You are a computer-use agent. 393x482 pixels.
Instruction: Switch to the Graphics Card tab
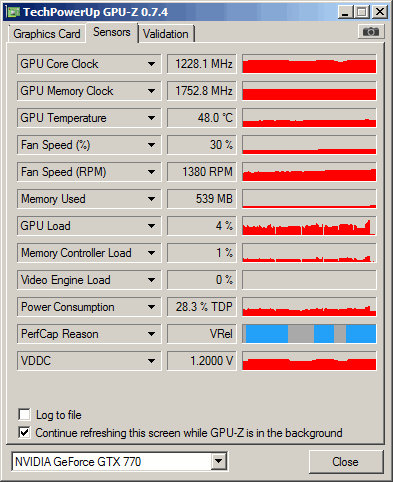tap(47, 34)
